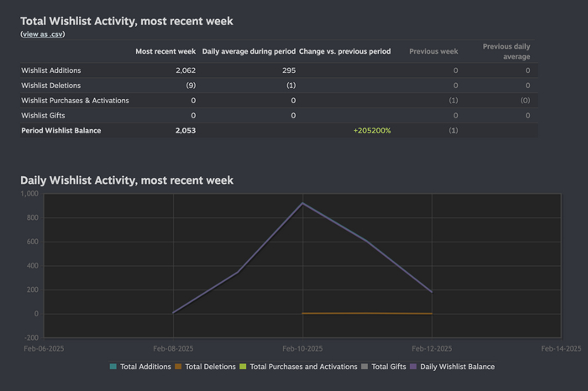The width and height of the screenshot is (588, 391).
Task: Click the Wishlist Purchases & Activations row label
Action: pyautogui.click(x=75, y=101)
